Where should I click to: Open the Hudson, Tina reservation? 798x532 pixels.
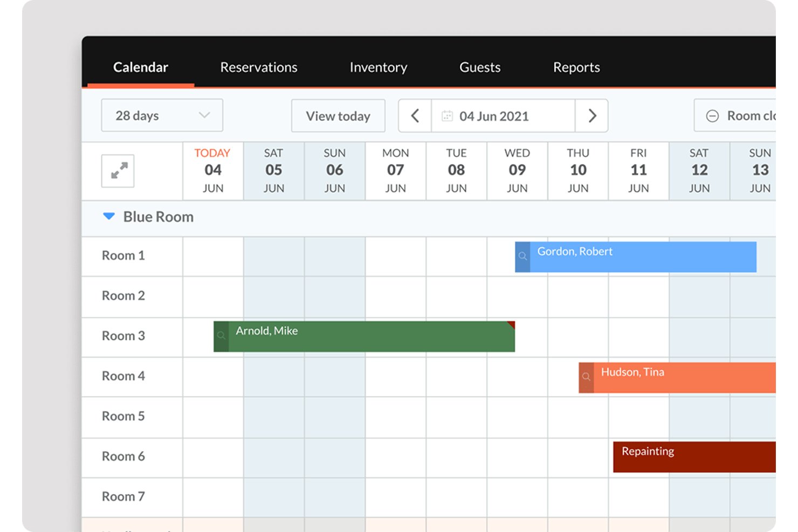click(x=677, y=377)
